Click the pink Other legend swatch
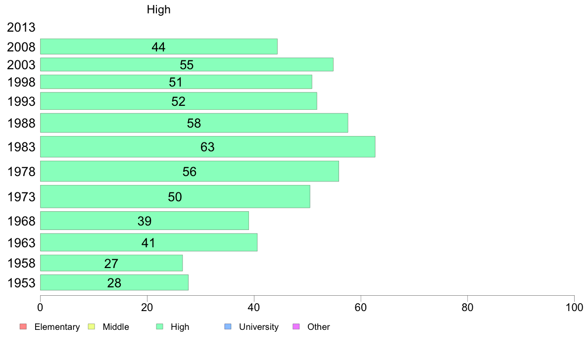The width and height of the screenshot is (588, 364). click(296, 326)
